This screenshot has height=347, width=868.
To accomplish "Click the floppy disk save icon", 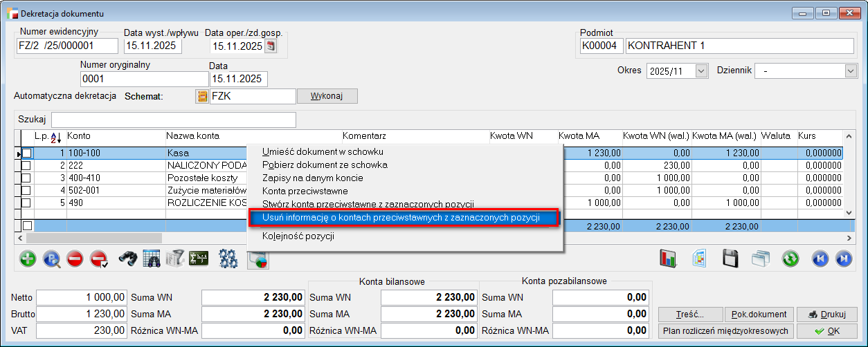I will tap(730, 259).
